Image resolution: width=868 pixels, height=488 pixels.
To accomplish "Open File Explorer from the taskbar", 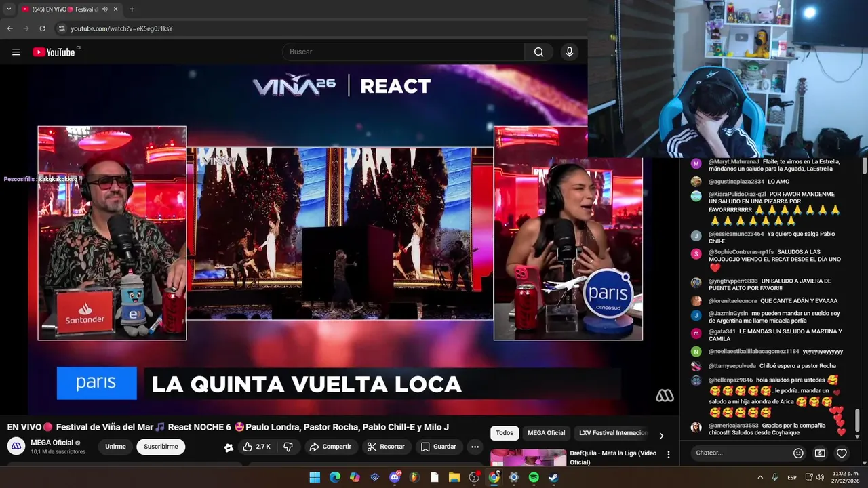I will [454, 477].
